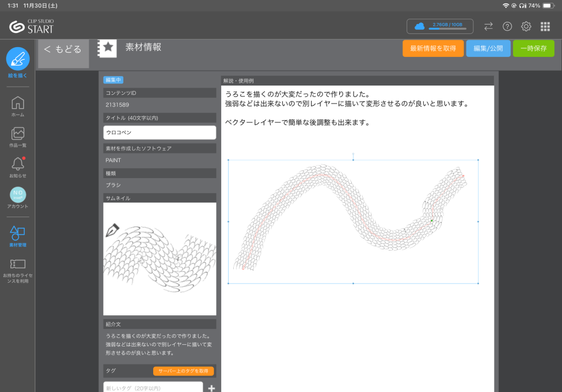
Task: Click 最新情報を取得 orange button
Action: click(433, 48)
